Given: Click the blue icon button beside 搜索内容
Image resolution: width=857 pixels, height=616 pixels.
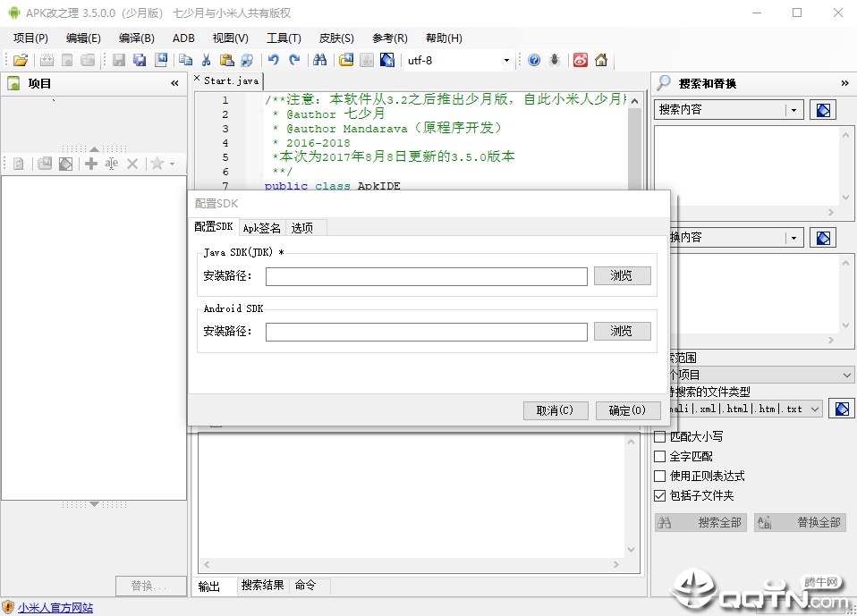Looking at the screenshot, I should tap(823, 110).
